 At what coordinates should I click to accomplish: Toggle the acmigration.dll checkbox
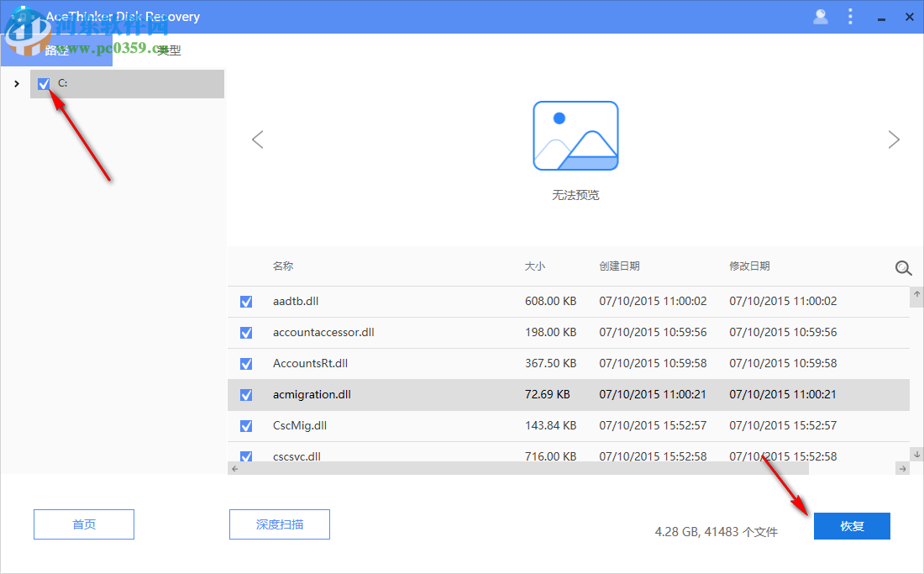244,394
